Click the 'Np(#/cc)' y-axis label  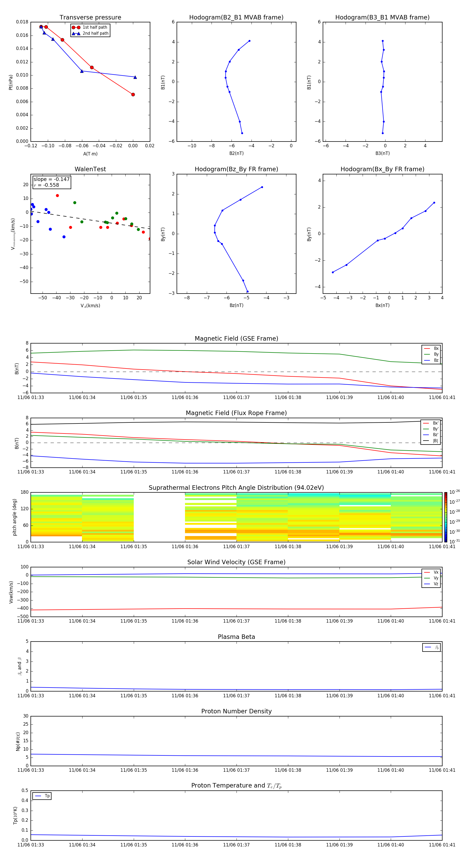[18, 741]
